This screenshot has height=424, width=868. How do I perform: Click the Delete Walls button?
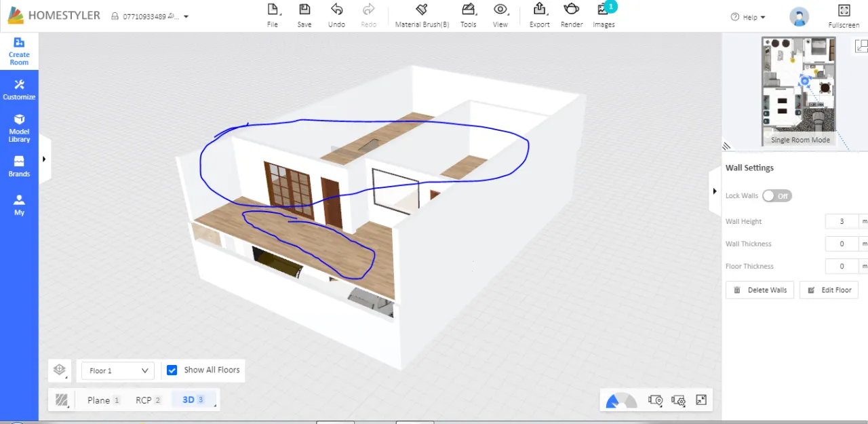point(759,290)
